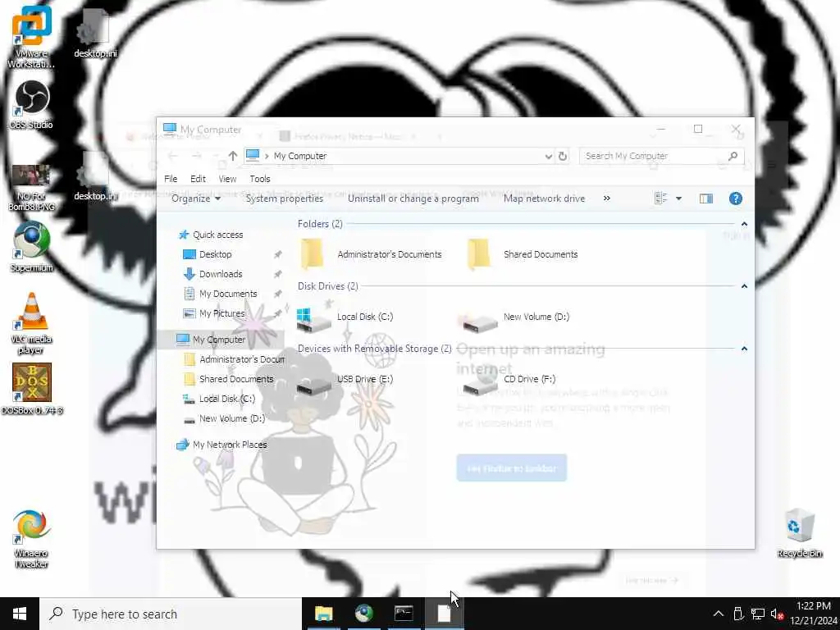The image size is (840, 630).
Task: Click the blank document taskbar icon
Action: (x=444, y=614)
